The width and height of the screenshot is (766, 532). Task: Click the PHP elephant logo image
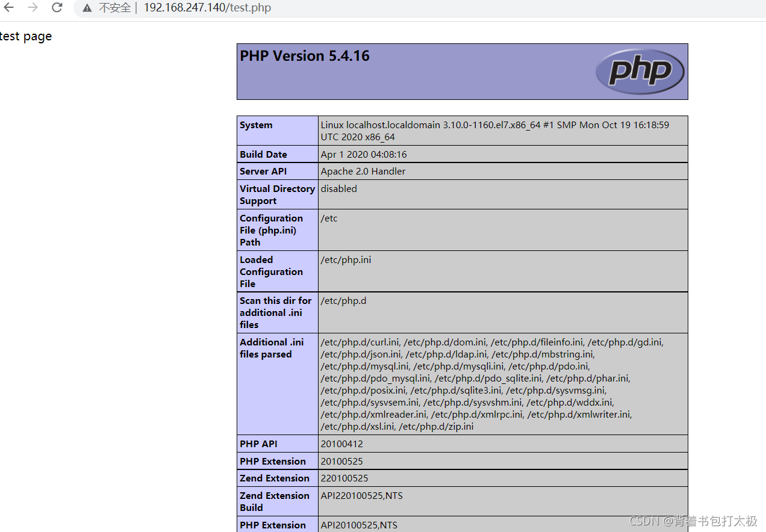point(640,71)
